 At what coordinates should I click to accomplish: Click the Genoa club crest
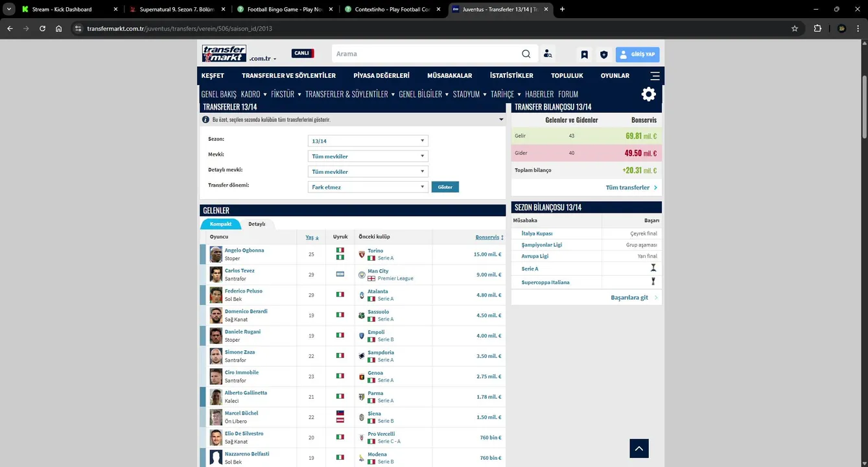tap(362, 376)
